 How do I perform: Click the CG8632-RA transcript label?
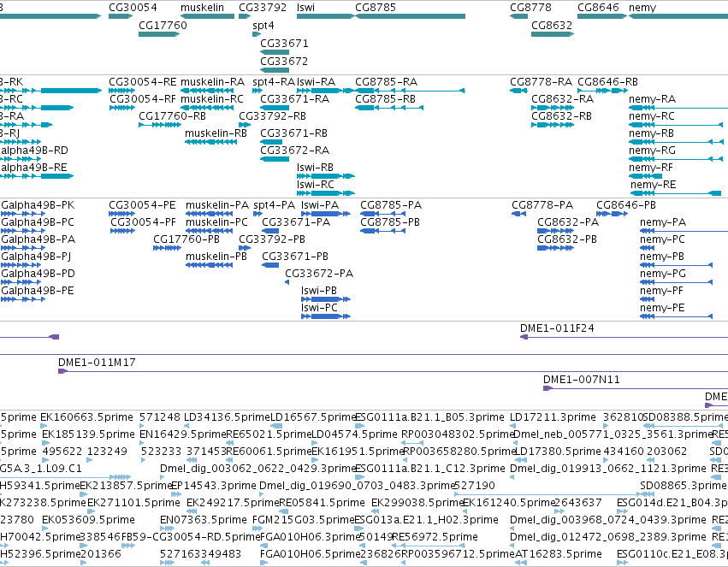coord(562,99)
